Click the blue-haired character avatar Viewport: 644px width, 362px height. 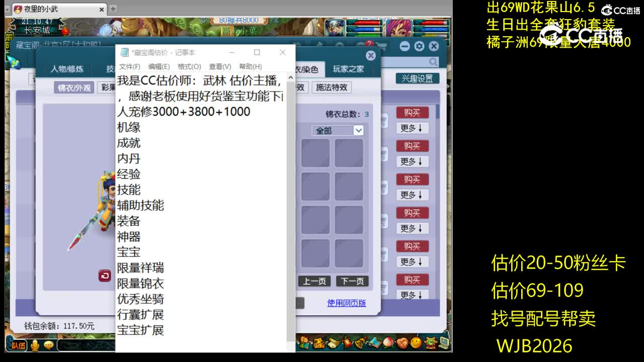point(335,28)
